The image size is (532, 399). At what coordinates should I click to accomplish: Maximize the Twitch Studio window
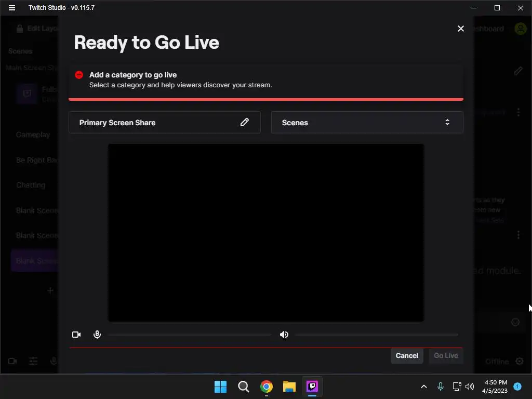point(497,8)
